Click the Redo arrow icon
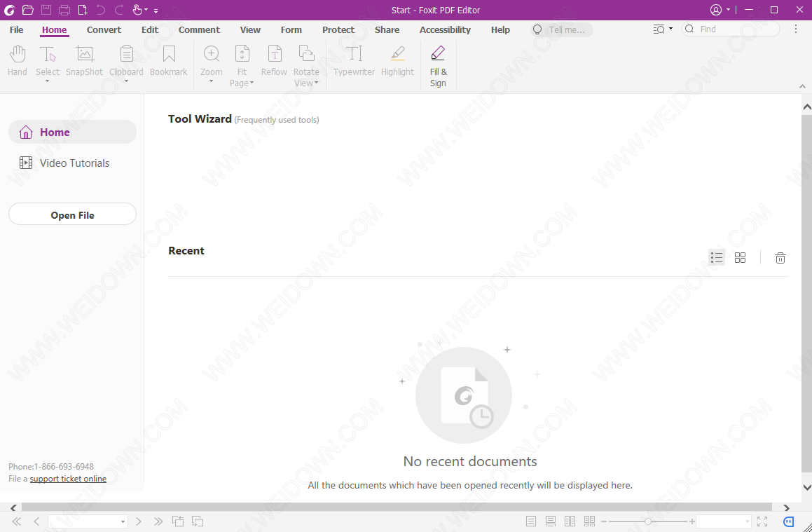 (x=119, y=9)
